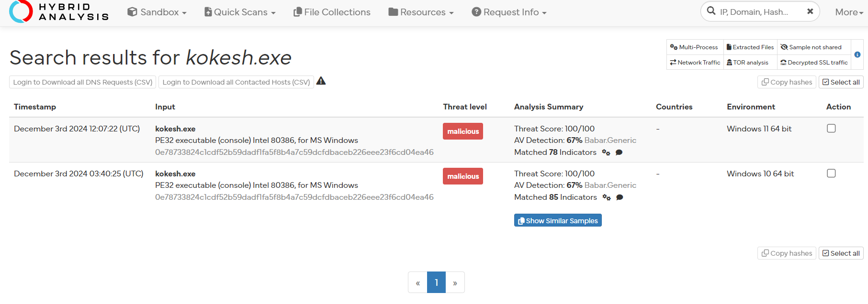868x304 pixels.
Task: Click the warning triangle icon
Action: pyautogui.click(x=321, y=81)
